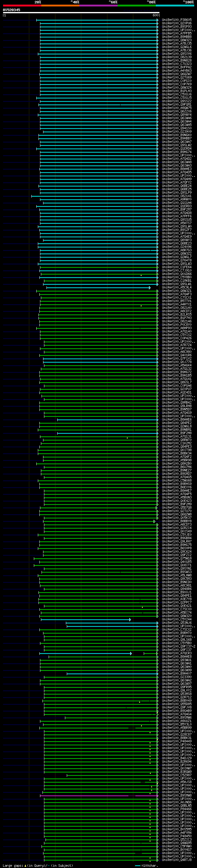Select the UniRef100_B5TTV1 label
The width and height of the screenshot is (197, 868).
pyautogui.click(x=177, y=301)
